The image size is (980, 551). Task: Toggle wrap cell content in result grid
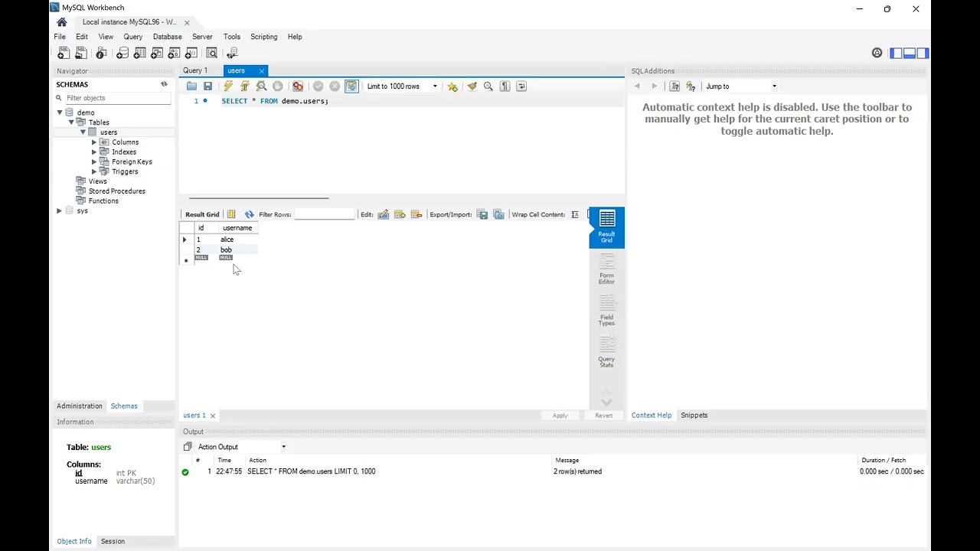575,214
